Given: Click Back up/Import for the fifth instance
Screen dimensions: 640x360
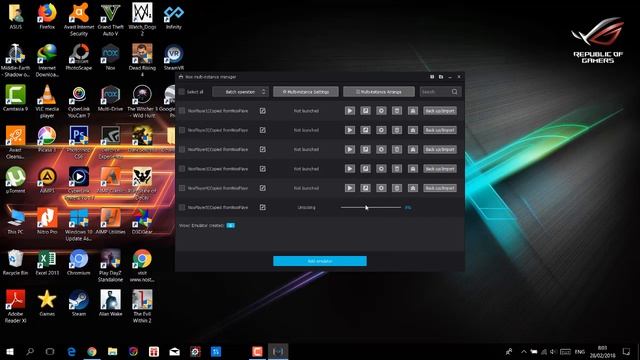Looking at the screenshot, I should pos(440,188).
